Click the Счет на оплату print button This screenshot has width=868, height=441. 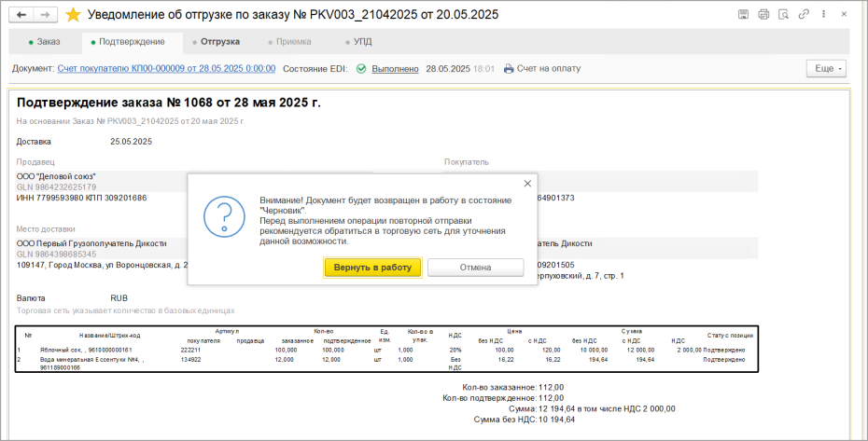[542, 69]
